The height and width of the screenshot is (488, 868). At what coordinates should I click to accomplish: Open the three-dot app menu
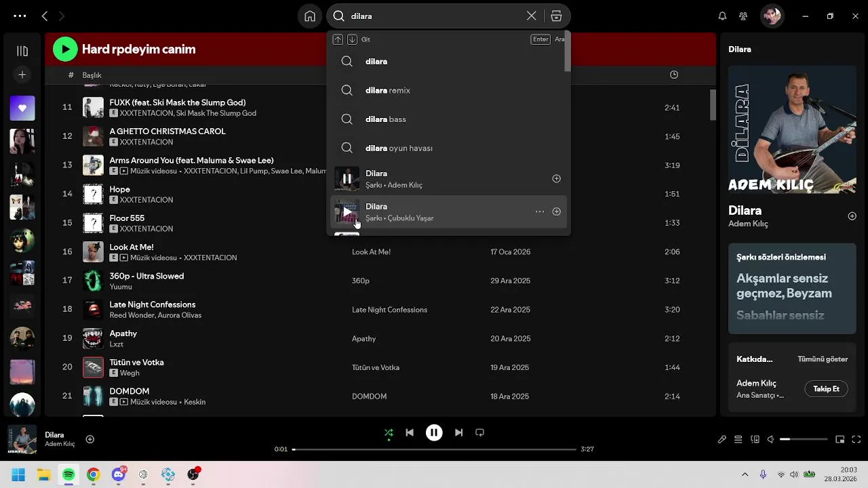[x=20, y=16]
